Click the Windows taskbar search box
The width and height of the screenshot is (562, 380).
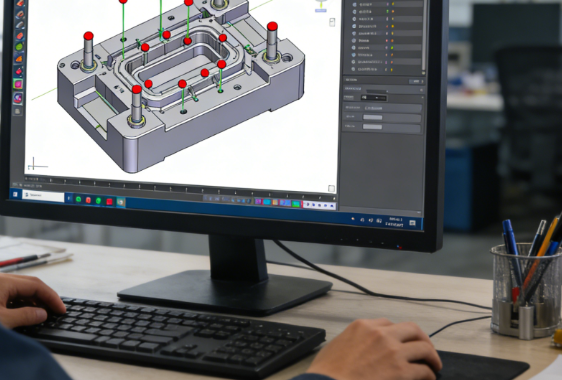(x=43, y=195)
